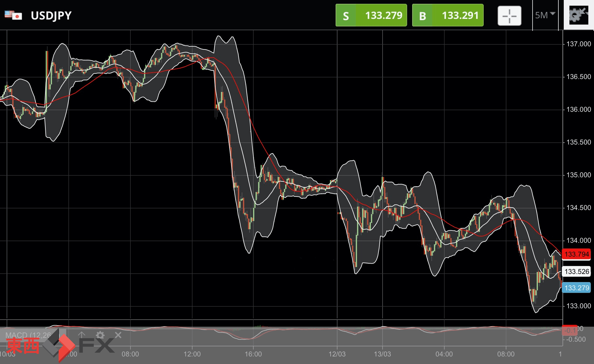Open MACD indicator settings gear
The image size is (594, 364).
[x=100, y=335]
